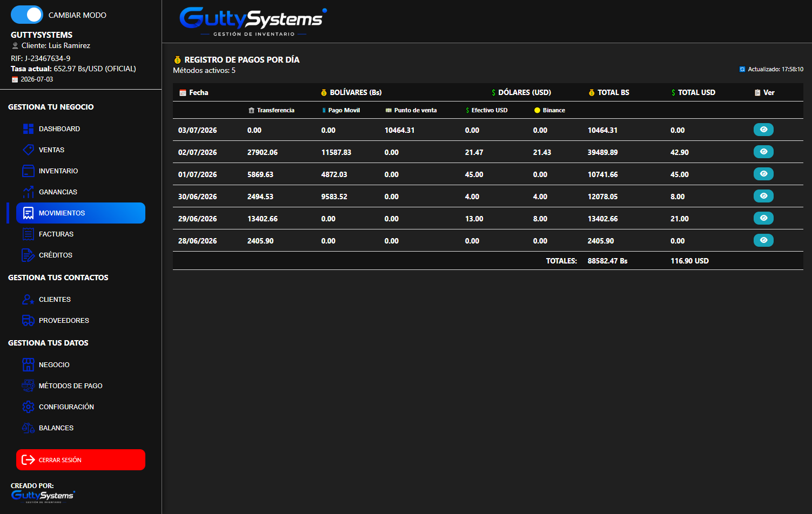Image resolution: width=812 pixels, height=514 pixels.
Task: Click the GuttySystems Creado Por footer logo
Action: pos(43,496)
